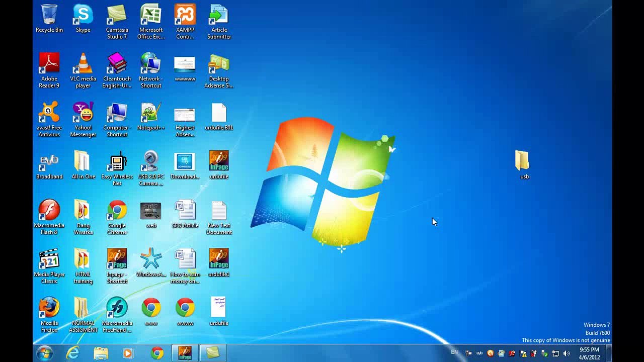Click the power plug tray icon

point(534,353)
